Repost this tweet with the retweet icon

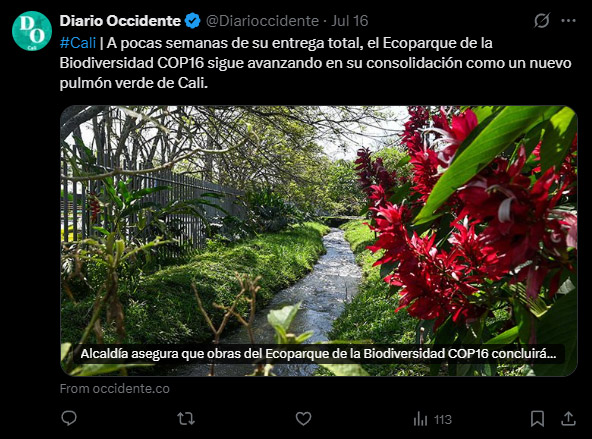point(186,418)
